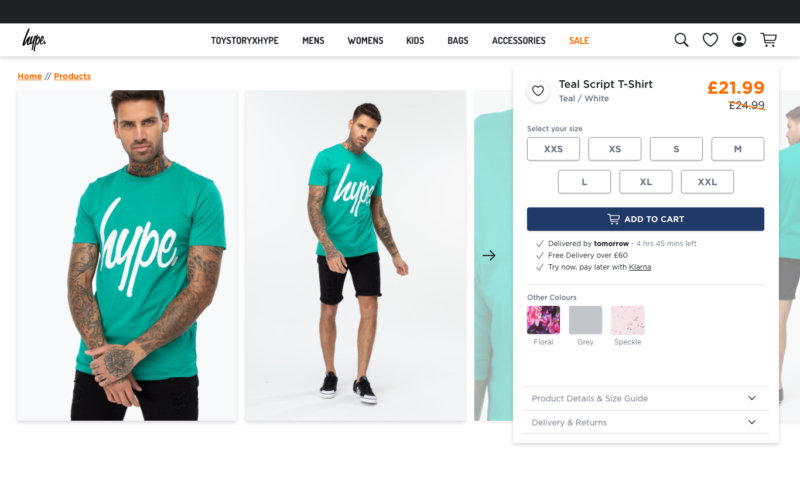The height and width of the screenshot is (480, 800).
Task: Open the wishlist heart in the header
Action: [710, 40]
